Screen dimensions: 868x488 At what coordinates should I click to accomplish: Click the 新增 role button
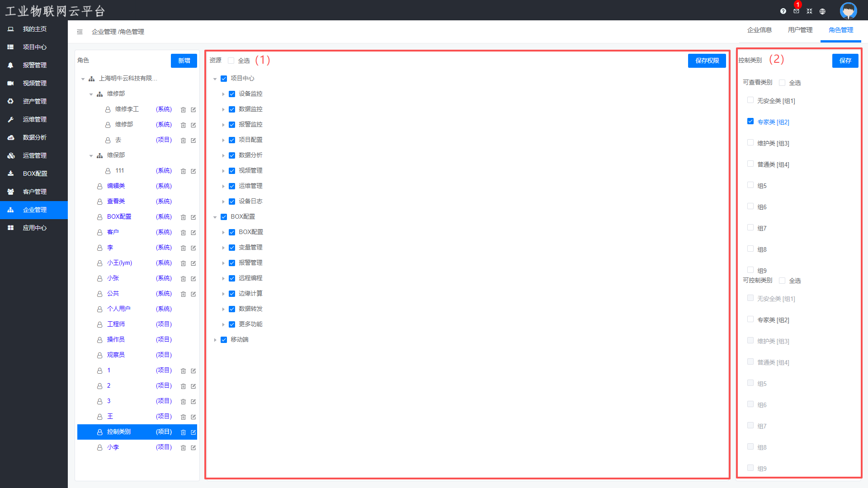(x=184, y=61)
